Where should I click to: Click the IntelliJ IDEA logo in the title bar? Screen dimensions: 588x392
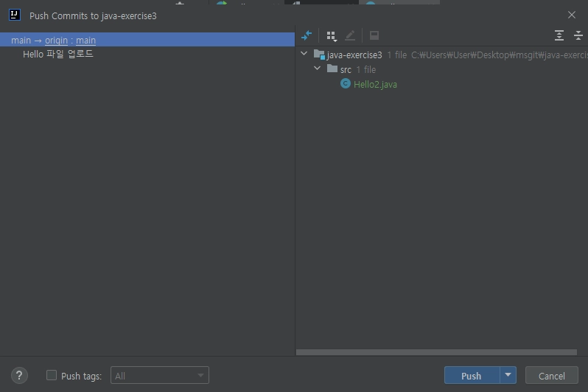click(15, 15)
